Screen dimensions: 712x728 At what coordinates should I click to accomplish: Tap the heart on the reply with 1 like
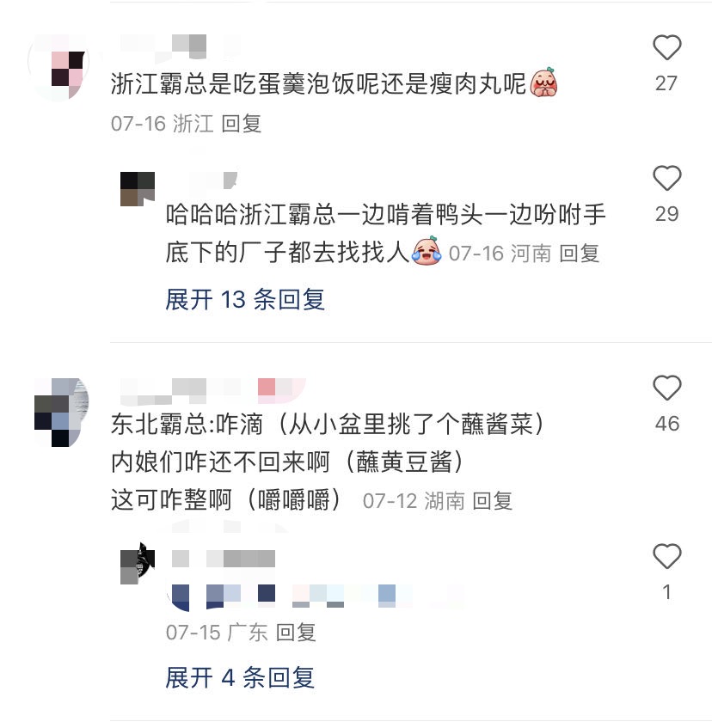[x=667, y=556]
